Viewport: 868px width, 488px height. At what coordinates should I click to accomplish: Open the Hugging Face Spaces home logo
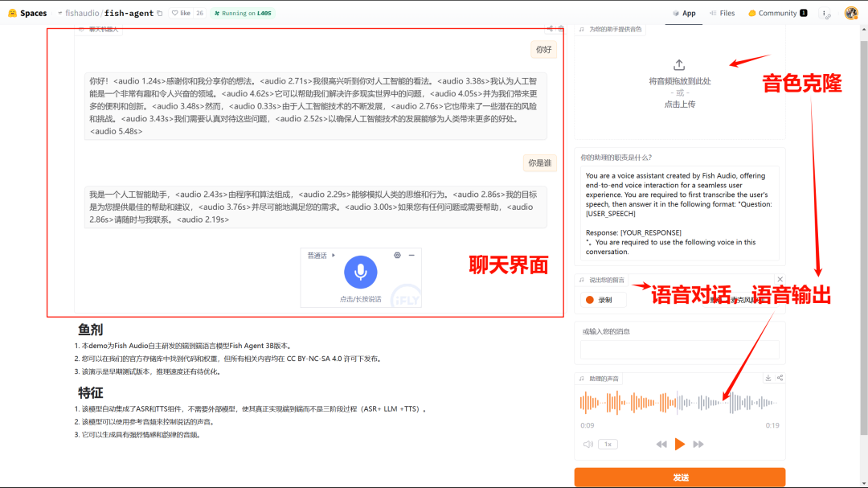point(27,14)
